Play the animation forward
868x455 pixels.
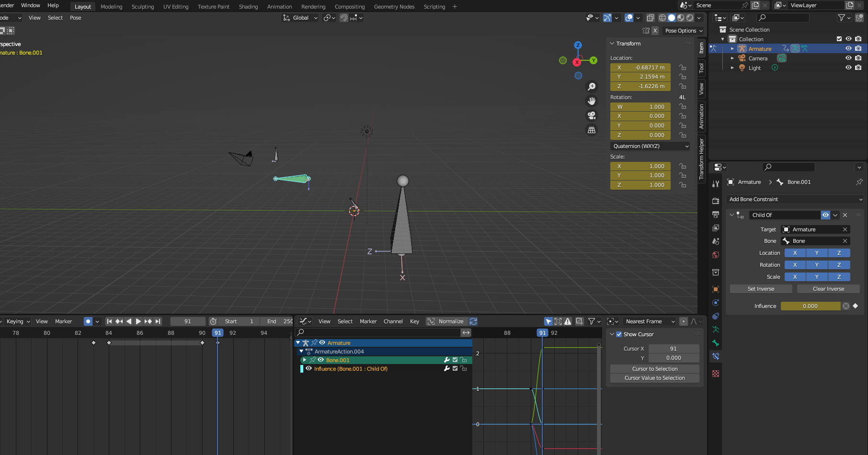138,321
